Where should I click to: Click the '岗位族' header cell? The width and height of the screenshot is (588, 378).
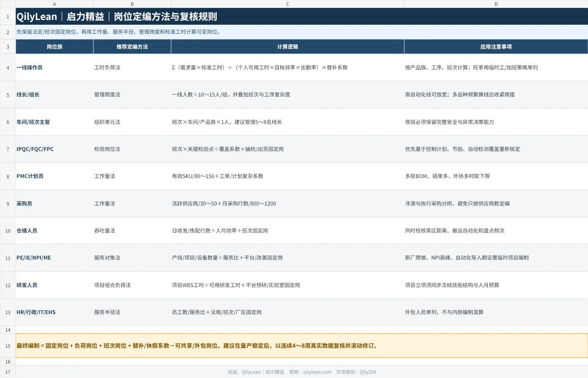(55, 47)
